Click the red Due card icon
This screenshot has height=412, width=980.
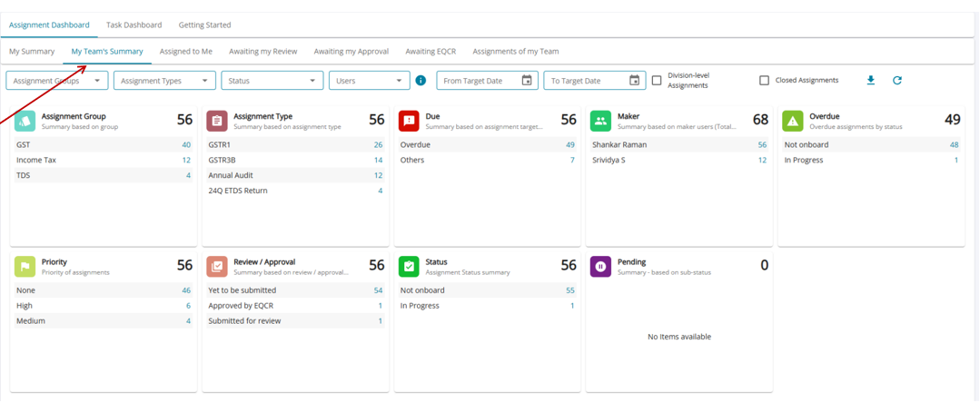pos(409,121)
